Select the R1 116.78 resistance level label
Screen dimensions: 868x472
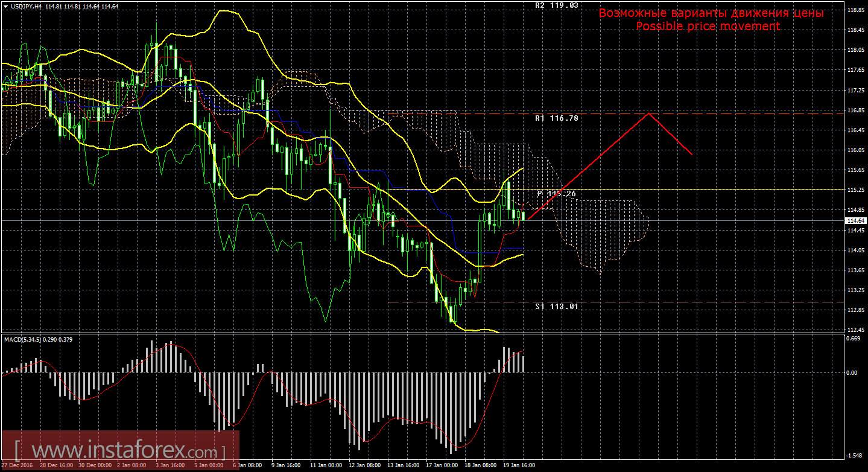(556, 118)
